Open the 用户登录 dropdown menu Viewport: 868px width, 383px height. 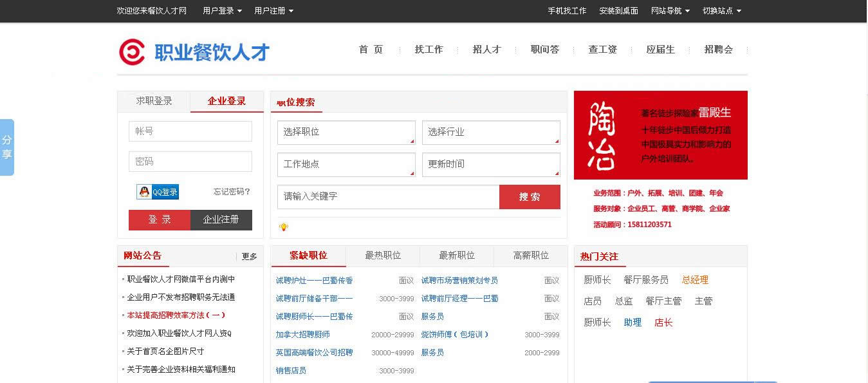[222, 11]
